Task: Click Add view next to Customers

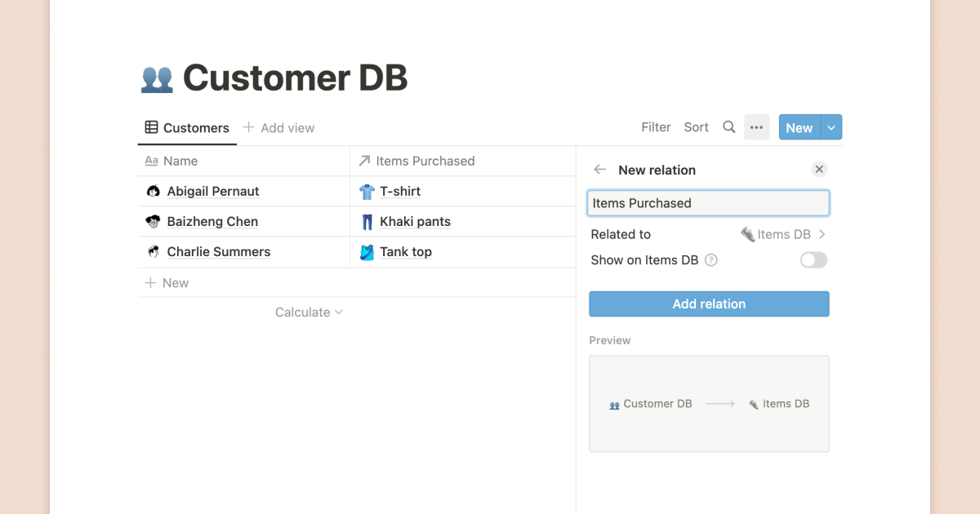Action: (x=278, y=128)
